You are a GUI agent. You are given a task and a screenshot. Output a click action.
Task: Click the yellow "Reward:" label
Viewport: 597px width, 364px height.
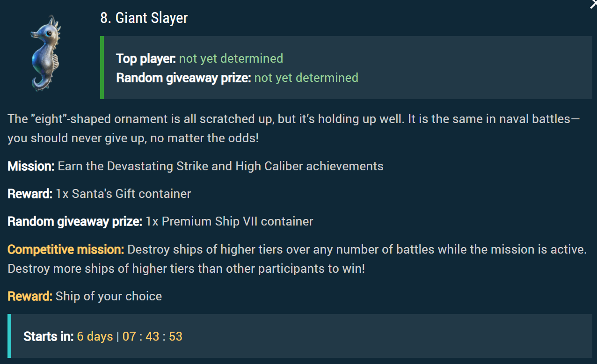pos(30,296)
